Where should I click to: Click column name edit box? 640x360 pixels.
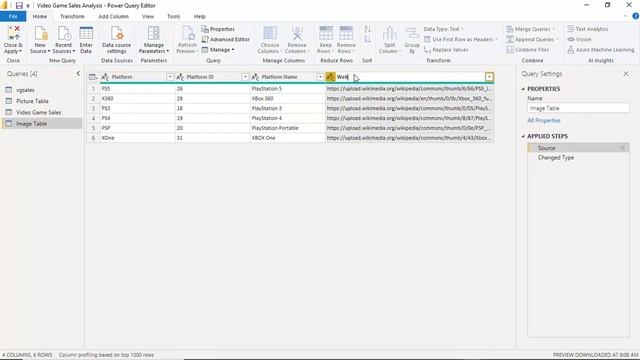click(x=410, y=77)
